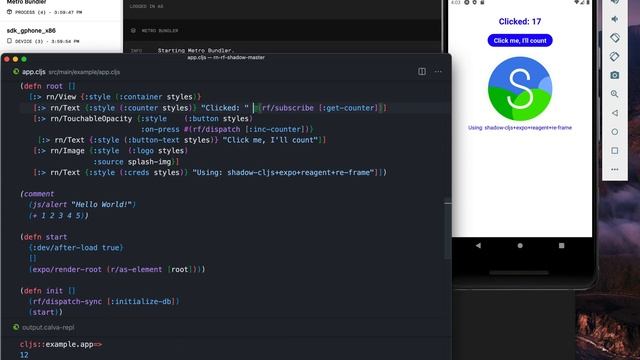The height and width of the screenshot is (360, 640).
Task: Click the "Click me, I'll count" string in code
Action: point(270,140)
